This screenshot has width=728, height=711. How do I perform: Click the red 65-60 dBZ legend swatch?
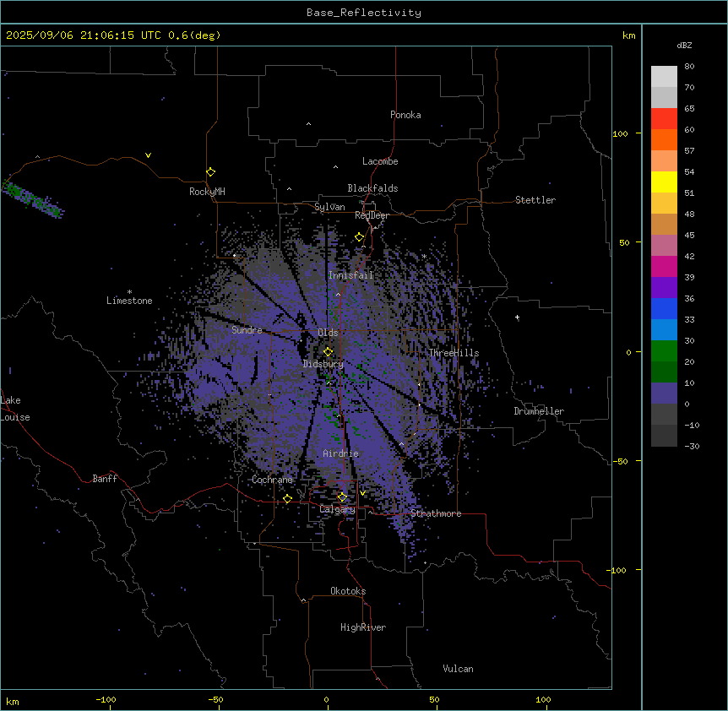pos(664,118)
